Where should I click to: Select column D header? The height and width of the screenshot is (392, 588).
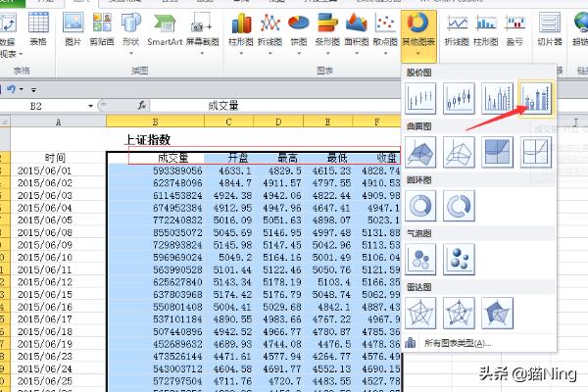point(278,122)
